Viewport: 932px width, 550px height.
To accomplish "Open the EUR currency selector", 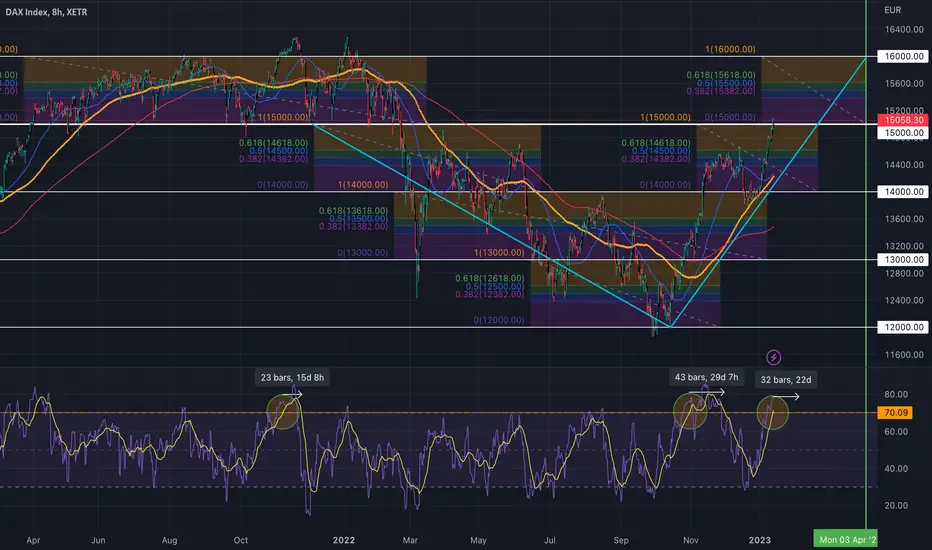I will pyautogui.click(x=892, y=10).
